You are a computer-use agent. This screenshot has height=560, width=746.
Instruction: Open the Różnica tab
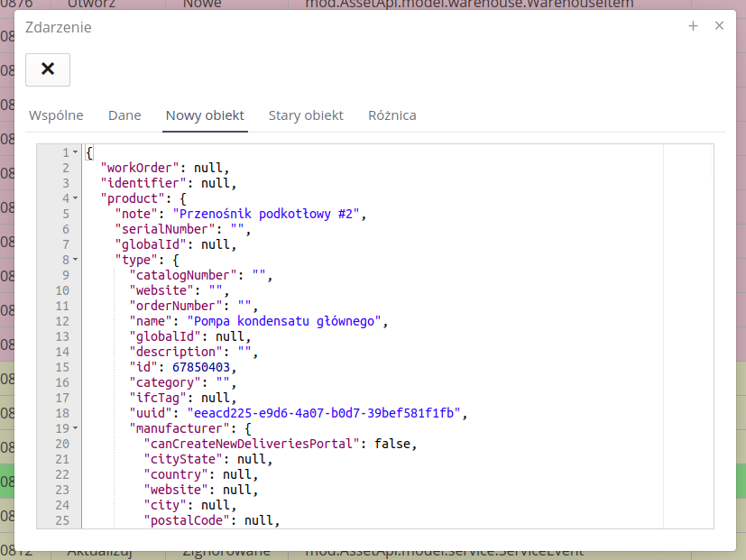pyautogui.click(x=391, y=115)
